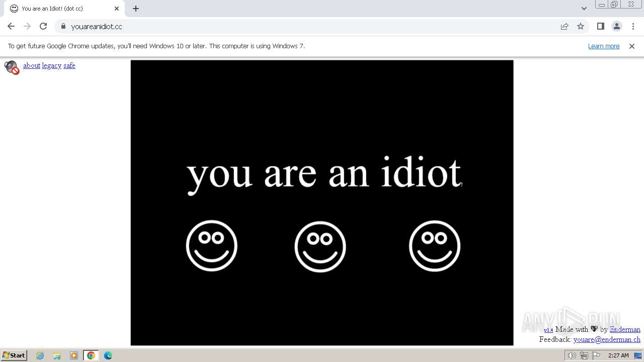Image resolution: width=644 pixels, height=362 pixels.
Task: Close the 'You are an Idiot!' tab
Action: tap(117, 9)
